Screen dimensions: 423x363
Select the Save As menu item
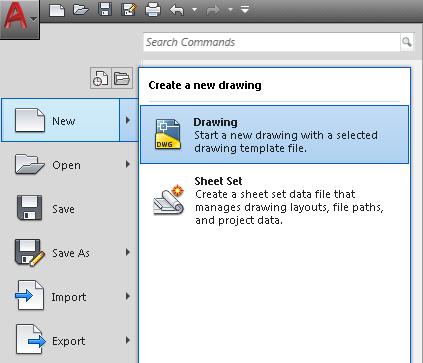click(70, 253)
